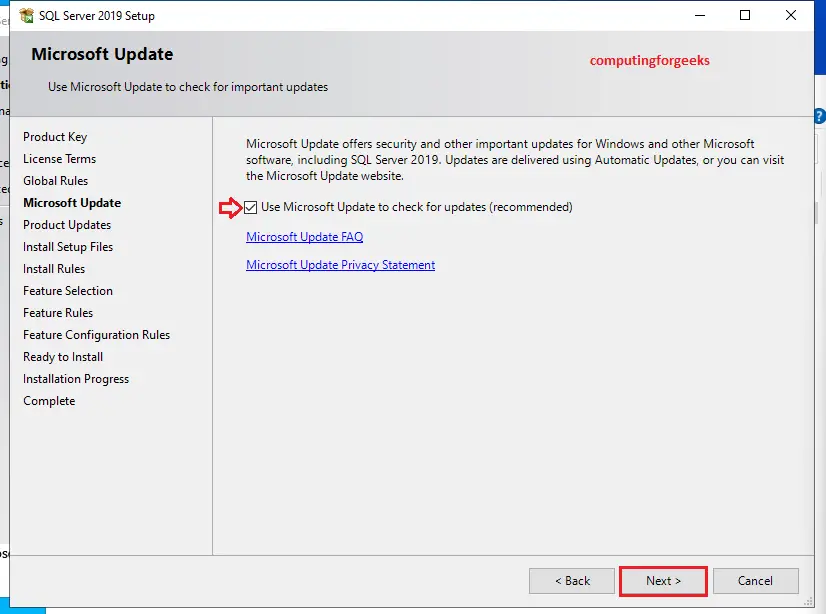Go back with the Back button
The image size is (826, 614).
pos(572,581)
